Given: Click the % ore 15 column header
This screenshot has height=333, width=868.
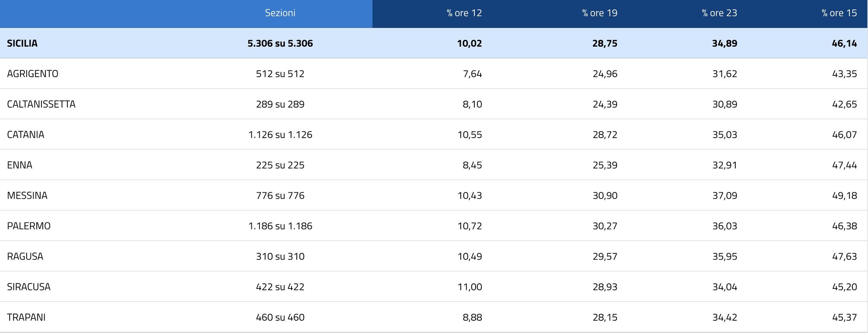Looking at the screenshot, I should [839, 13].
